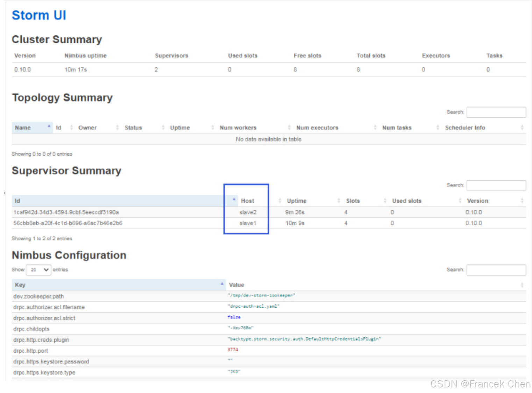Select the drpc.authorizer.acl.strict key

pos(44,318)
